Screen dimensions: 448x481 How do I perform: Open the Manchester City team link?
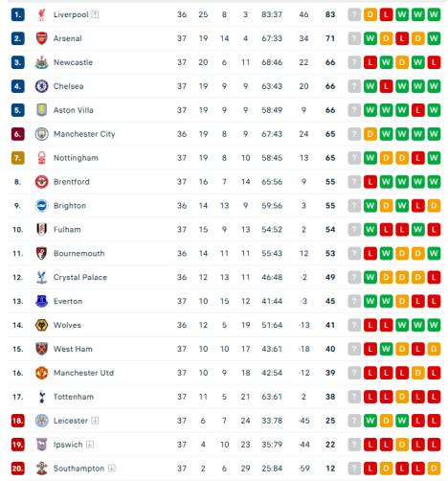tap(84, 134)
